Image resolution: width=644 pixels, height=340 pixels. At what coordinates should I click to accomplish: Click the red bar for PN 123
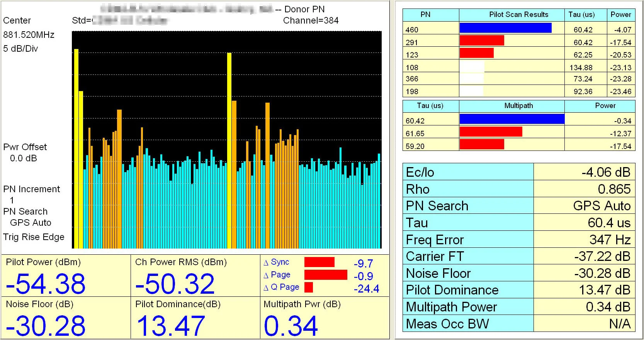tap(477, 53)
